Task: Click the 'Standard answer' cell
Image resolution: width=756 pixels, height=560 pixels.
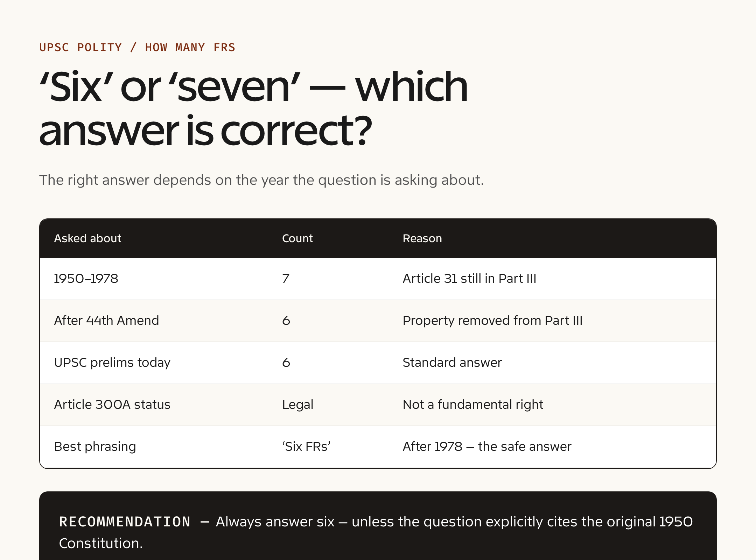Action: point(452,363)
